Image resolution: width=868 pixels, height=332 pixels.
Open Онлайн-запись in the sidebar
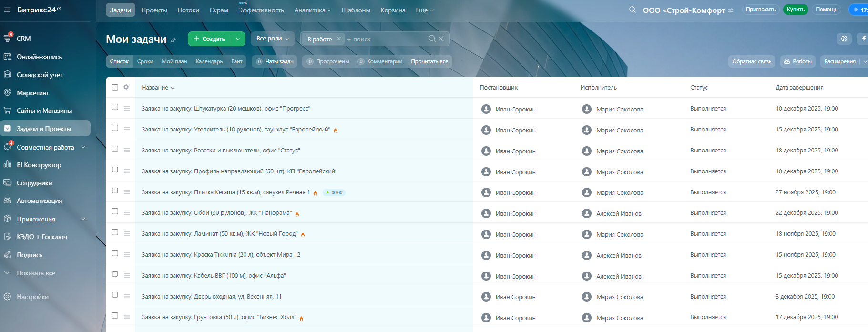coord(39,57)
